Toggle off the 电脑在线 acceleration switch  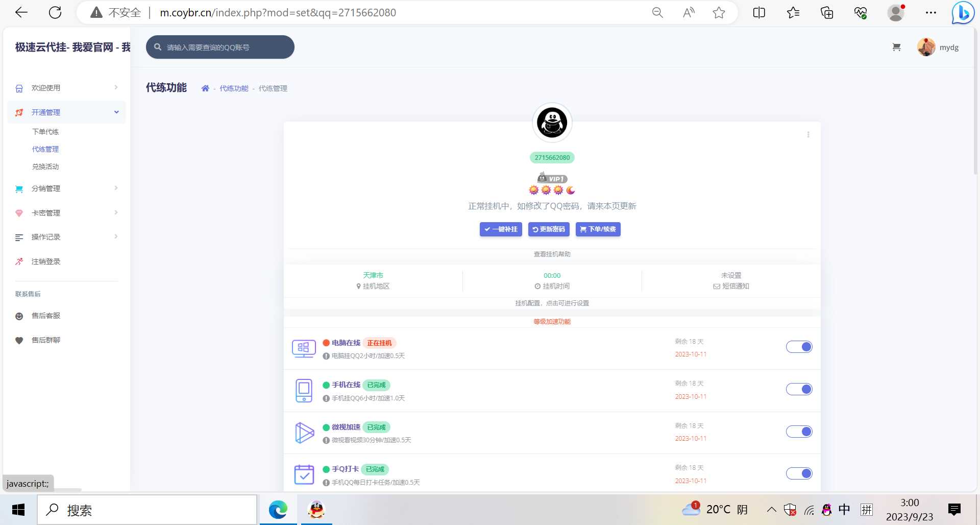[x=799, y=346]
